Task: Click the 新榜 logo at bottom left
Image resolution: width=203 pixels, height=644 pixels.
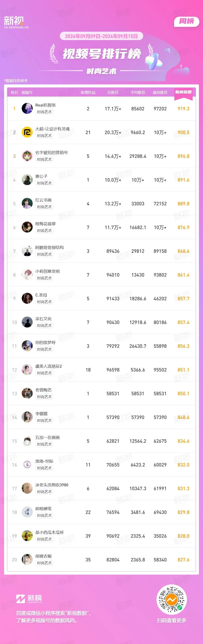Action: pos(29,599)
